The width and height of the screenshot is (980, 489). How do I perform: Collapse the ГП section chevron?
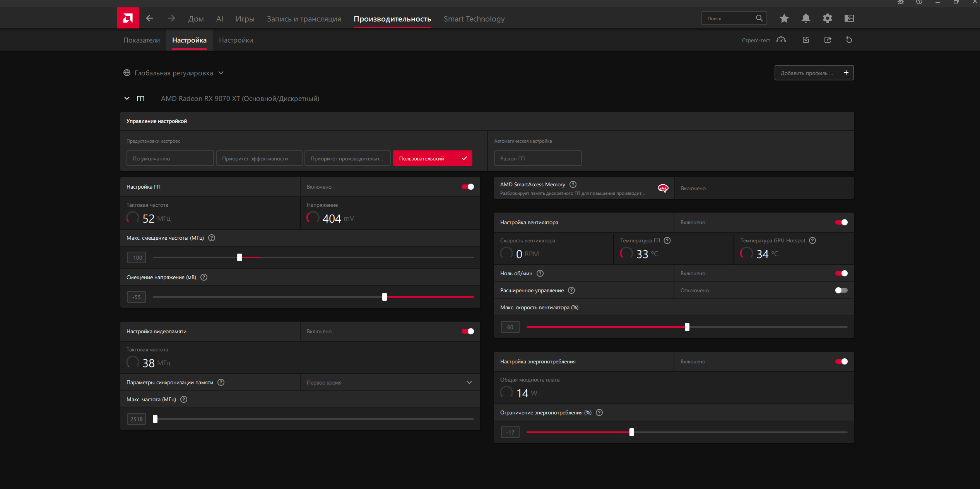(127, 99)
